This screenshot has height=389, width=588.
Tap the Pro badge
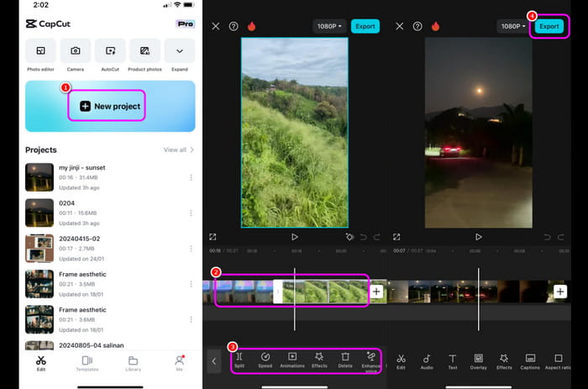pyautogui.click(x=186, y=24)
